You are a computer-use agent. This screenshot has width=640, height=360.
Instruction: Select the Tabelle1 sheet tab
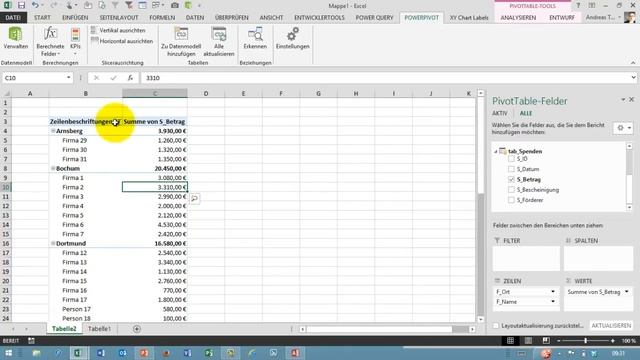[99, 329]
